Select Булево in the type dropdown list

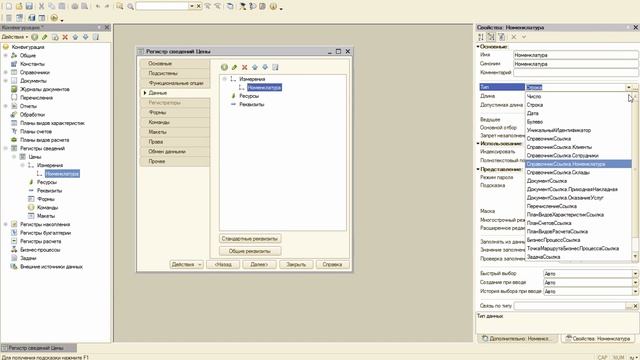(x=578, y=122)
